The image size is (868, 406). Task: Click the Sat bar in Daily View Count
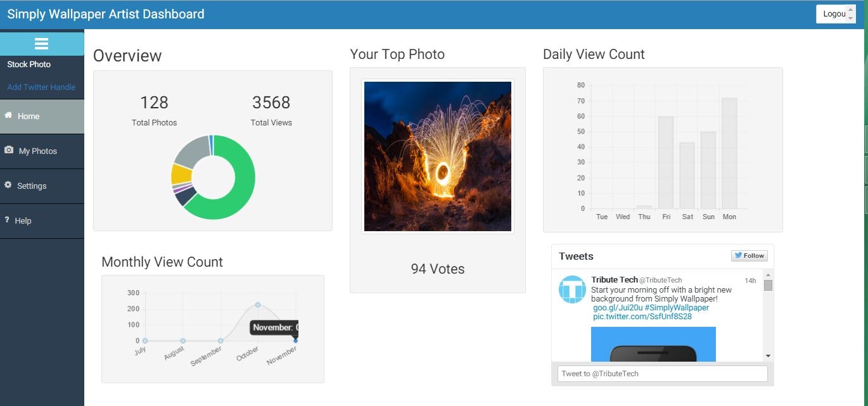point(687,176)
